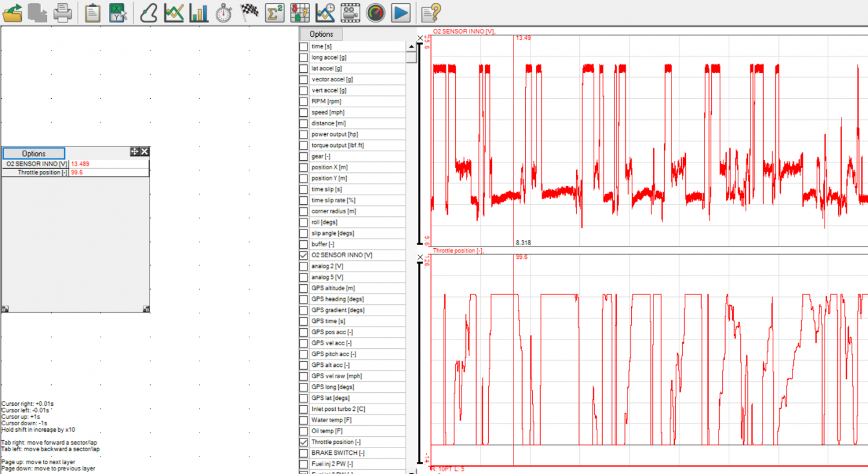This screenshot has width=868, height=474.
Task: Click the open file folder icon
Action: click(13, 12)
